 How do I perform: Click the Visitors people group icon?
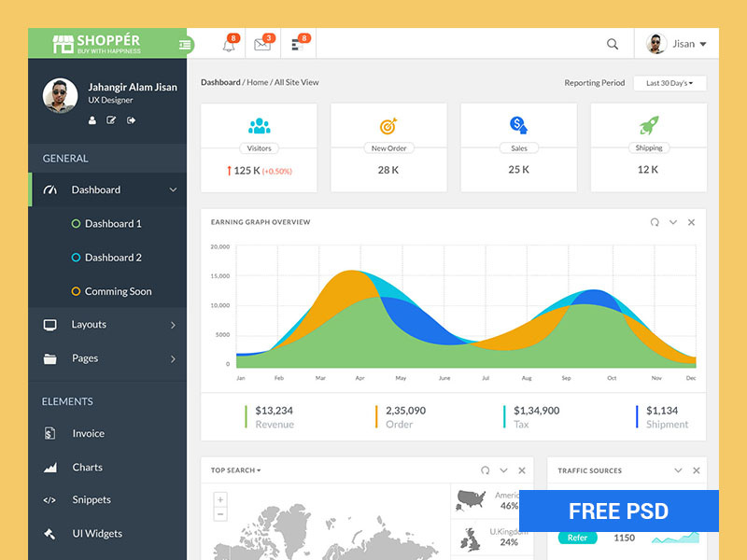click(260, 126)
